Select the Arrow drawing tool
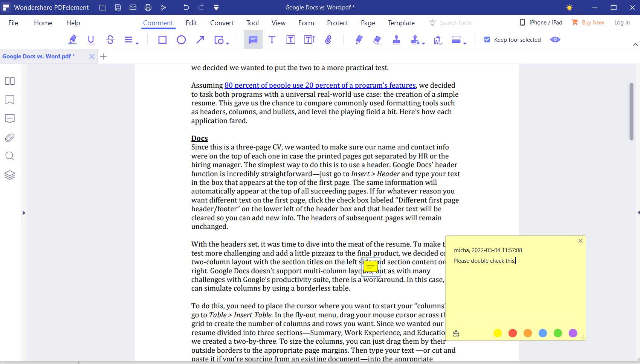Image resolution: width=640 pixels, height=364 pixels. coord(200,40)
